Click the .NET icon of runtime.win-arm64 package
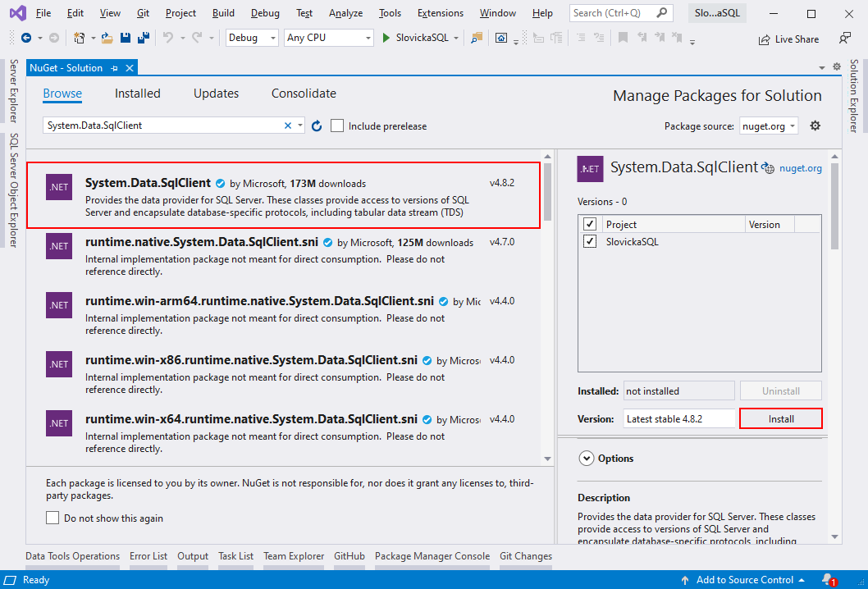Image resolution: width=868 pixels, height=589 pixels. (x=59, y=305)
